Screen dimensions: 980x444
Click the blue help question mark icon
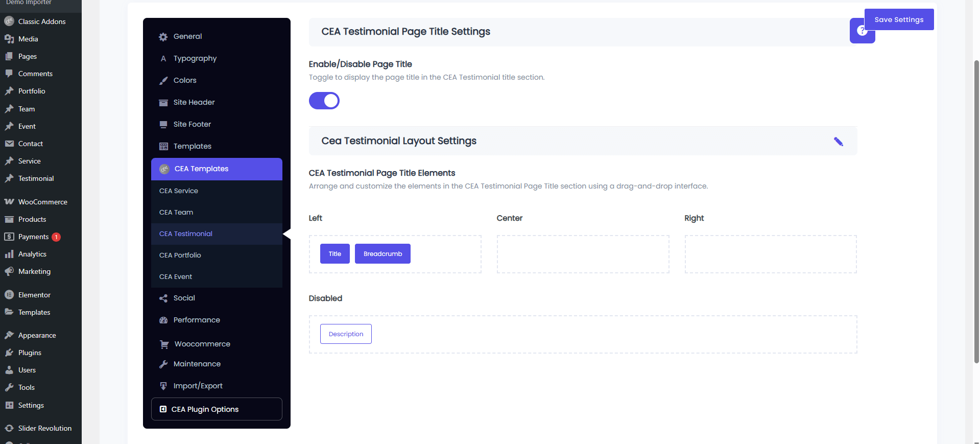(862, 31)
